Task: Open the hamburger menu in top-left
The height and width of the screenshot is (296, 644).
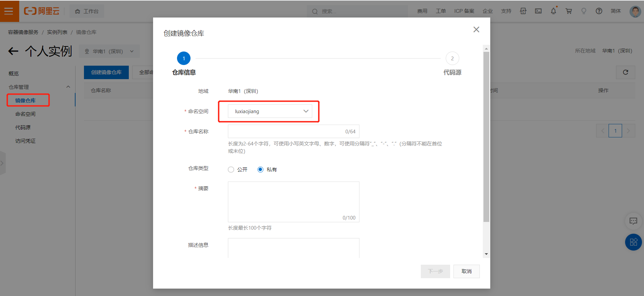Action: (9, 11)
